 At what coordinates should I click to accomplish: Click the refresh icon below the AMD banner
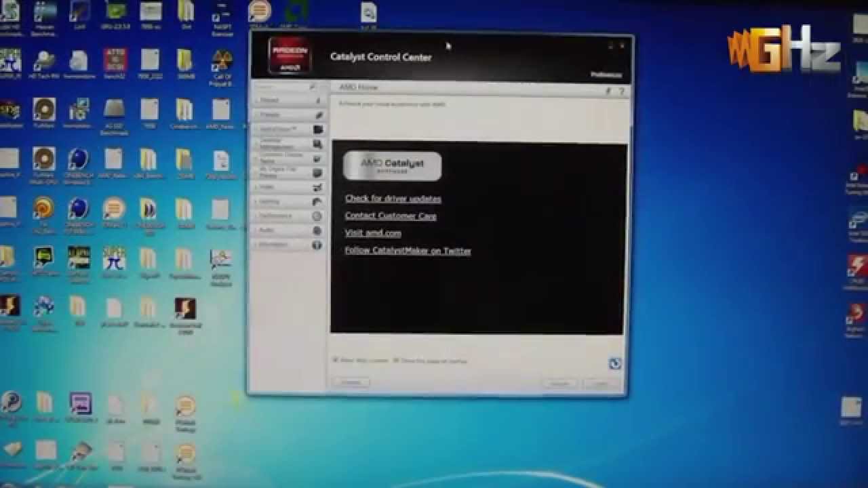tap(614, 364)
